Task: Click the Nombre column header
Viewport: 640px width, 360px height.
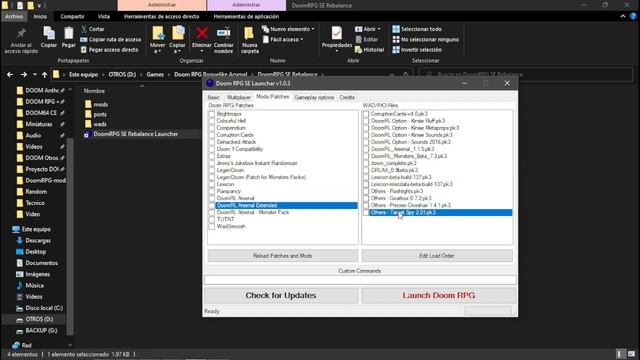Action: [94, 91]
